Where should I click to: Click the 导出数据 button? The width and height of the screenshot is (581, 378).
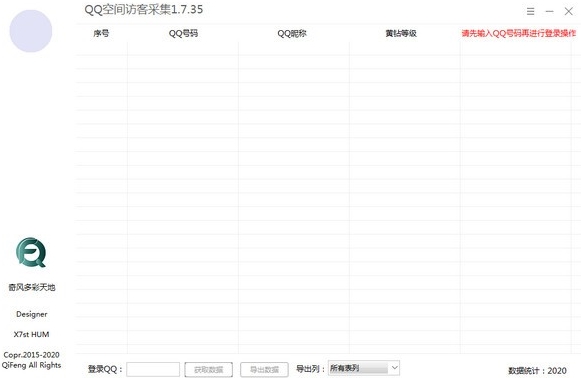(x=264, y=369)
